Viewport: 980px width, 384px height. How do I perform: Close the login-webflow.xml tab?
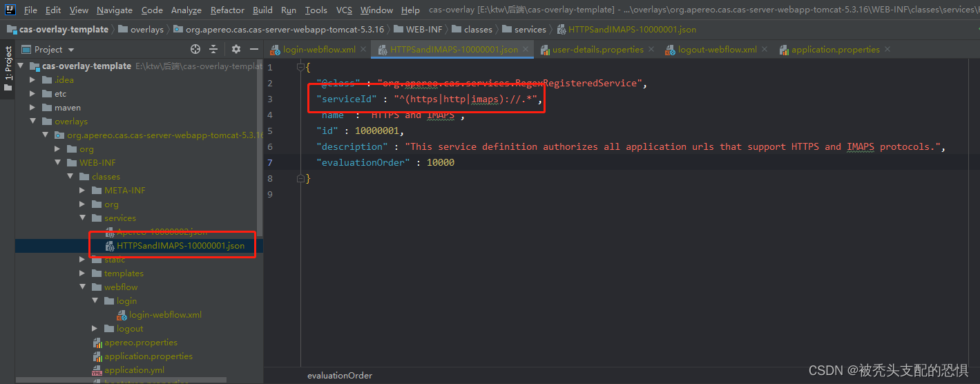(365, 49)
